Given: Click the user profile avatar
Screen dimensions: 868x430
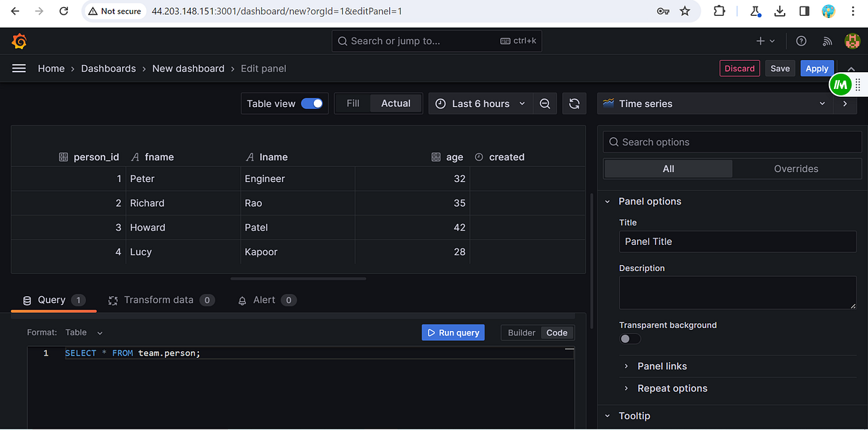Looking at the screenshot, I should (x=851, y=41).
